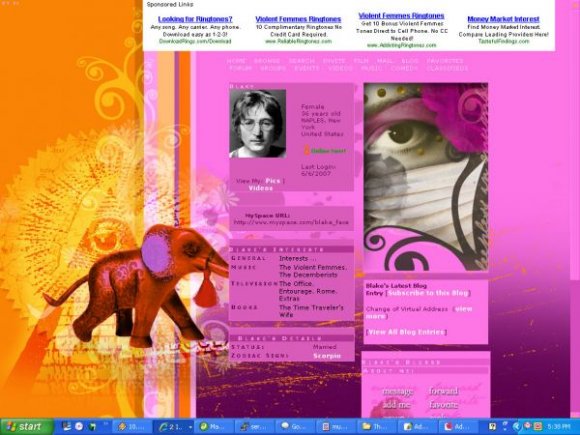Open View All Blog Entries
Image resolution: width=580 pixels, height=435 pixels.
[x=406, y=332]
